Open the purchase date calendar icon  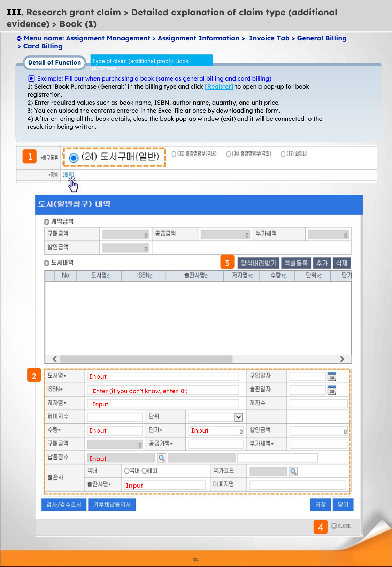tap(332, 377)
